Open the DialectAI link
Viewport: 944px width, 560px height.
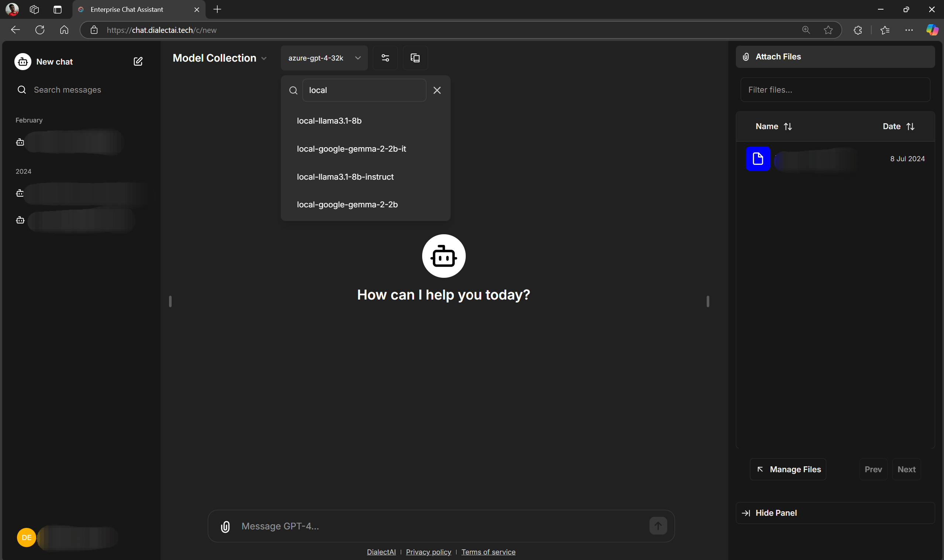[x=381, y=552]
